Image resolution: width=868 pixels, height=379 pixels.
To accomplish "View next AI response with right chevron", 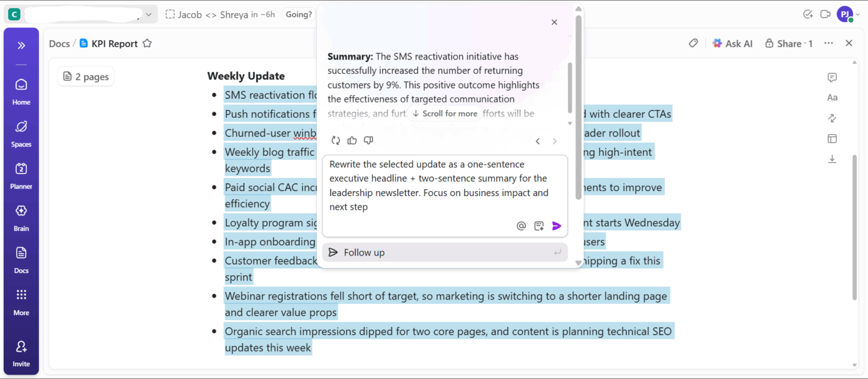I will (x=554, y=141).
